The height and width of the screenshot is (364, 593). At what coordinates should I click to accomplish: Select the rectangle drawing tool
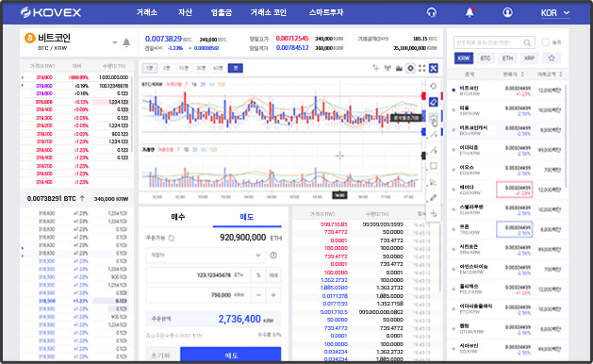(434, 166)
